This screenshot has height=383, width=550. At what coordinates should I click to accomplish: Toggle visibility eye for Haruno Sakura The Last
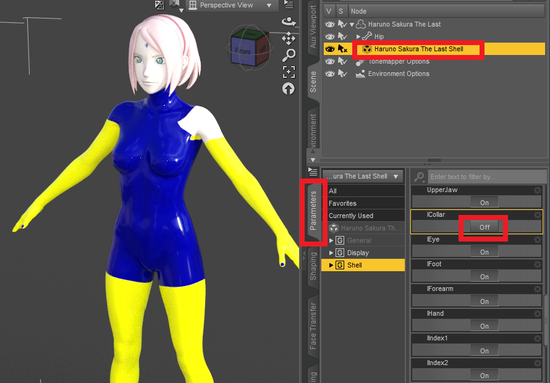click(329, 24)
